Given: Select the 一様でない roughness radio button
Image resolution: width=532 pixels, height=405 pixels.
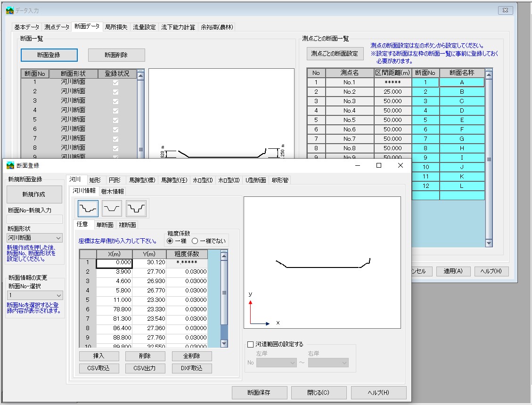Looking at the screenshot, I should (195, 241).
